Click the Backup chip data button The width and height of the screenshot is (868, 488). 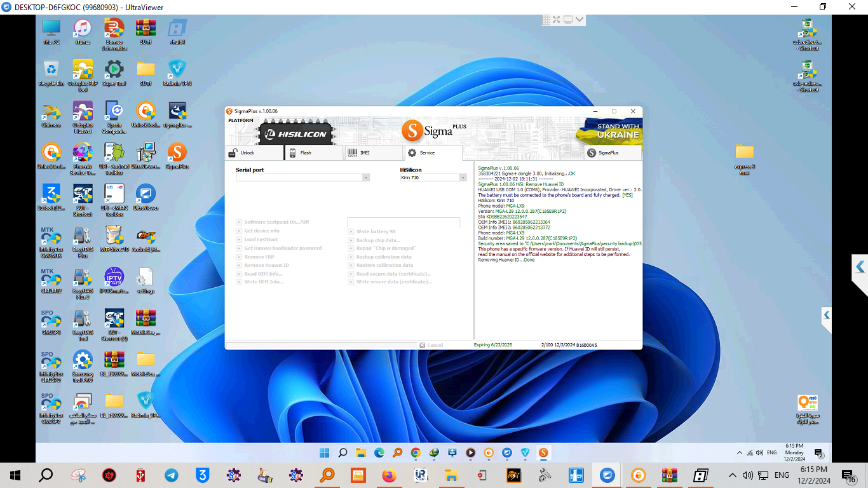(x=374, y=240)
